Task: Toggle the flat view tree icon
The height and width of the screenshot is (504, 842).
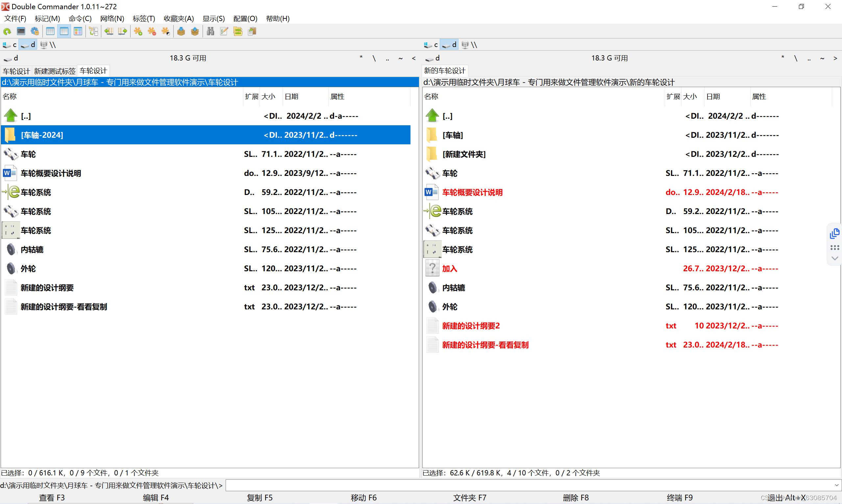Action: (x=93, y=32)
